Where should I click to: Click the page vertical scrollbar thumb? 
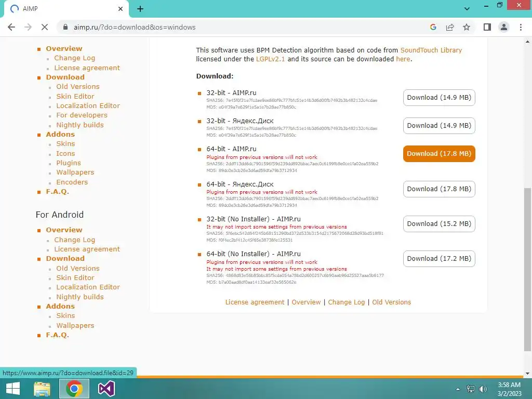[527, 270]
